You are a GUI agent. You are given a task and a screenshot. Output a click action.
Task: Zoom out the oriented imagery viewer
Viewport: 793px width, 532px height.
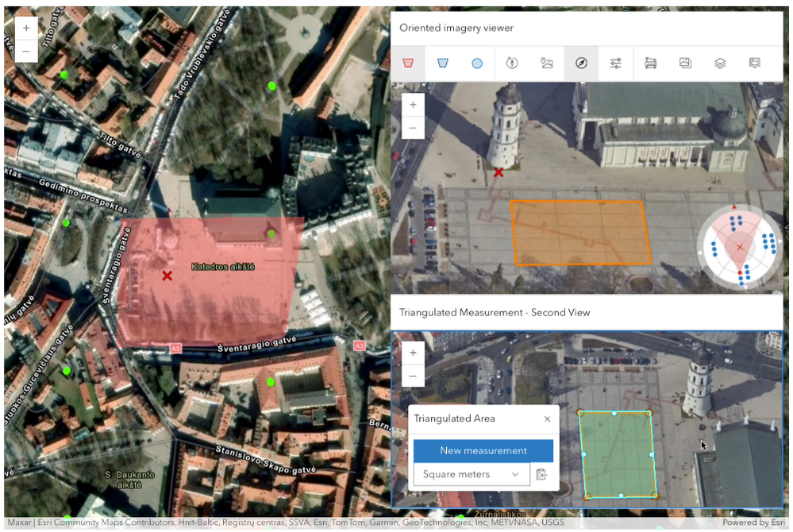[x=413, y=127]
